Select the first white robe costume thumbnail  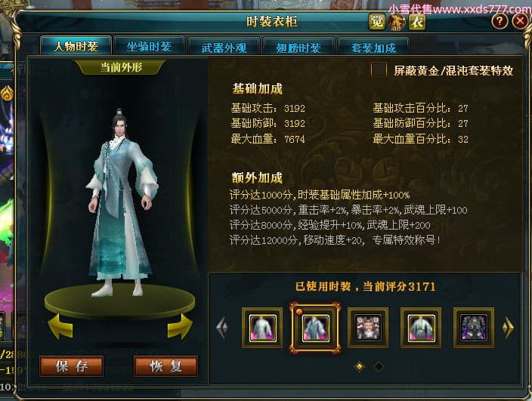(x=262, y=328)
